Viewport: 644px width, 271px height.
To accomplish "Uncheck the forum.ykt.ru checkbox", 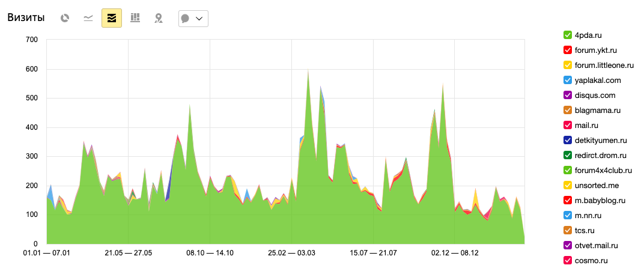I will (568, 50).
